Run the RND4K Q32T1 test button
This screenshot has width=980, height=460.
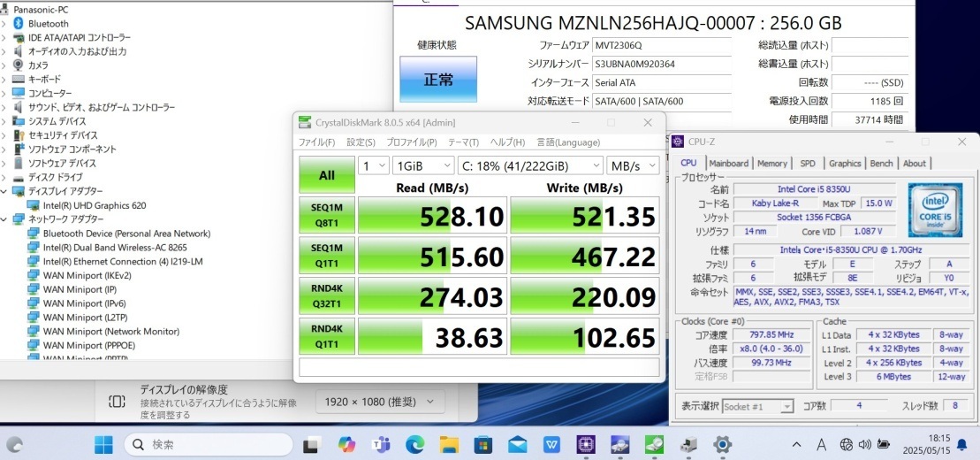327,295
